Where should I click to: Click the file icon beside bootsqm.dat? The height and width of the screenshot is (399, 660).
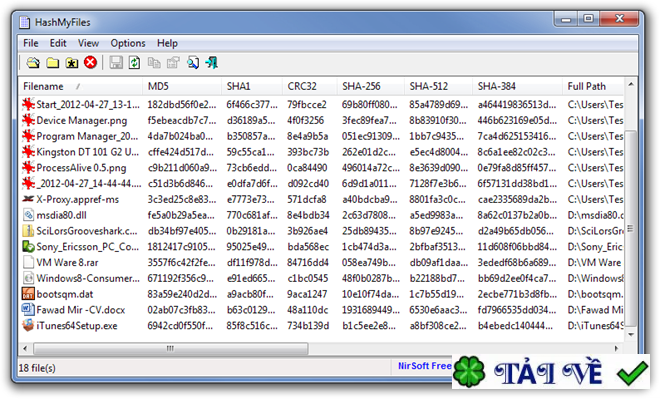(28, 294)
